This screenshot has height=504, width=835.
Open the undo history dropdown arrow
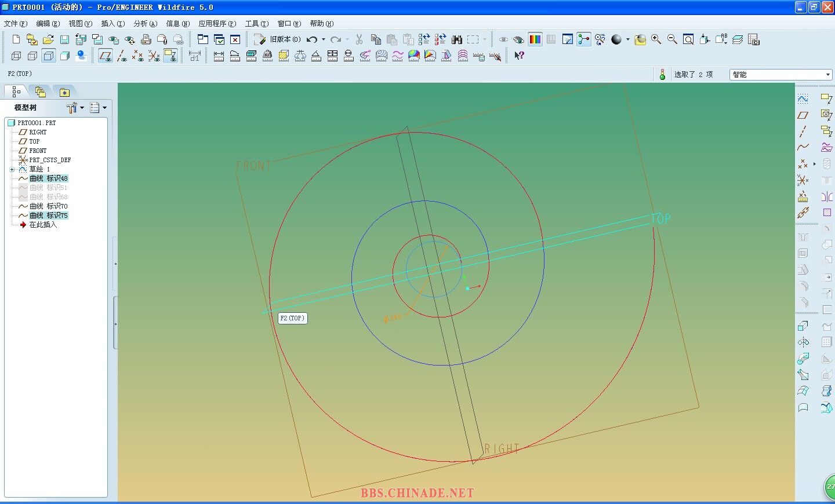[x=324, y=39]
